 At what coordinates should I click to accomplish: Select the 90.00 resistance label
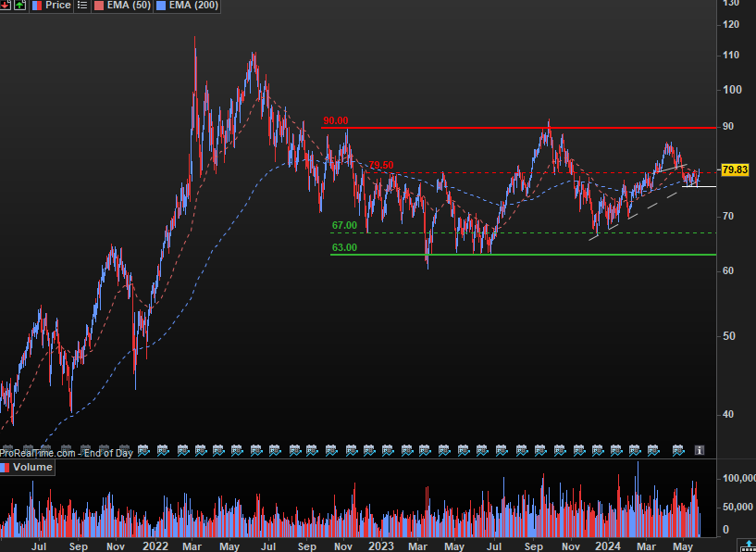click(336, 120)
